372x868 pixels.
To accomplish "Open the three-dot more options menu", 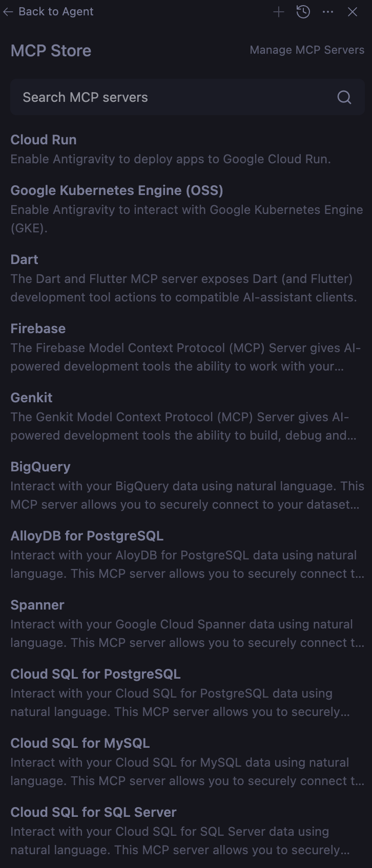I will pyautogui.click(x=328, y=12).
